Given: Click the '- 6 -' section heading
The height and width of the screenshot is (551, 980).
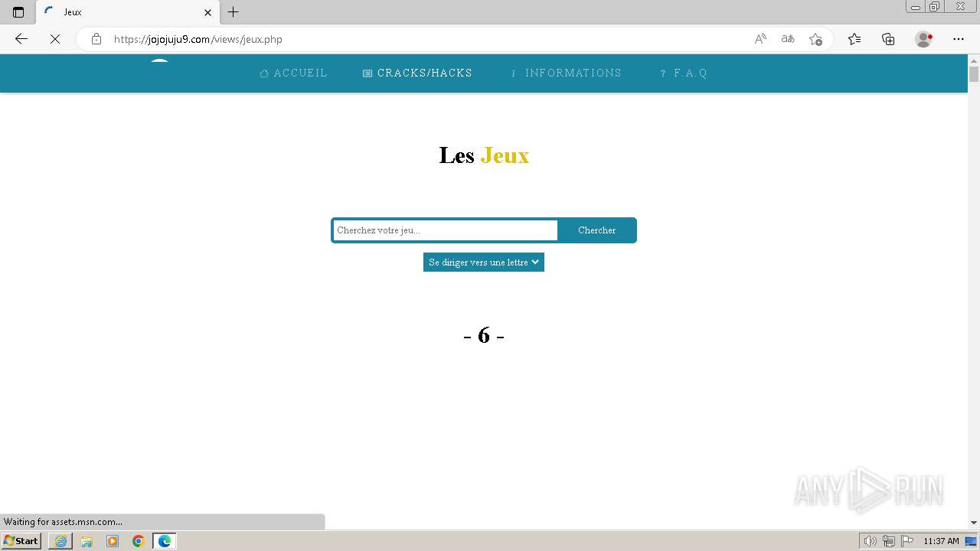Looking at the screenshot, I should tap(484, 335).
